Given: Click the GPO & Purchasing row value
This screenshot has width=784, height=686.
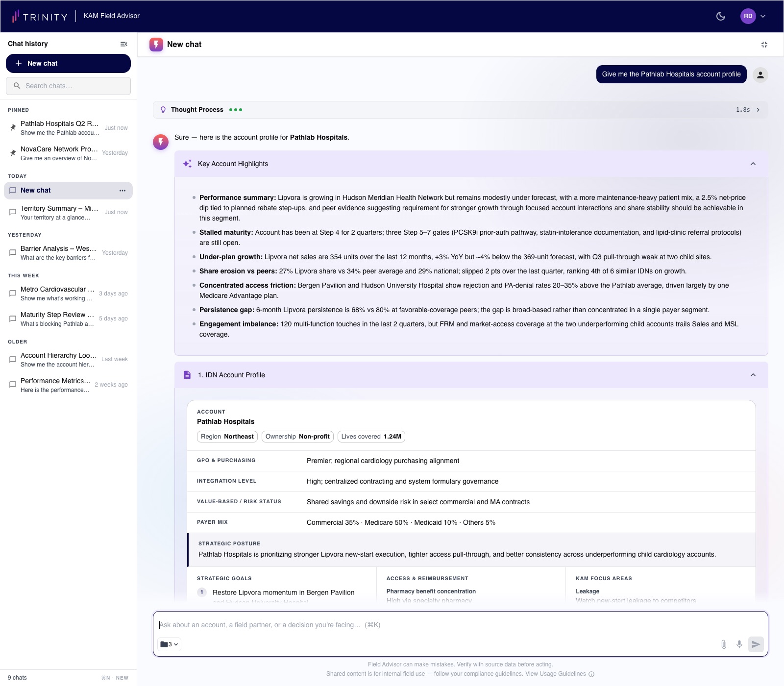Looking at the screenshot, I should [x=383, y=461].
